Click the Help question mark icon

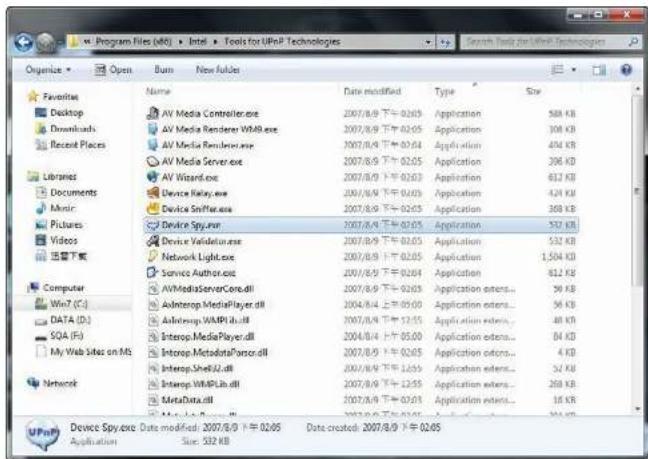coord(626,70)
